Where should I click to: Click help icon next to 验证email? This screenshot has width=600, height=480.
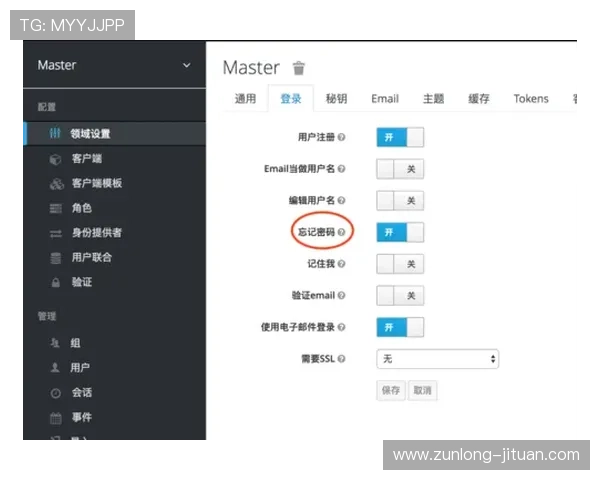(341, 296)
